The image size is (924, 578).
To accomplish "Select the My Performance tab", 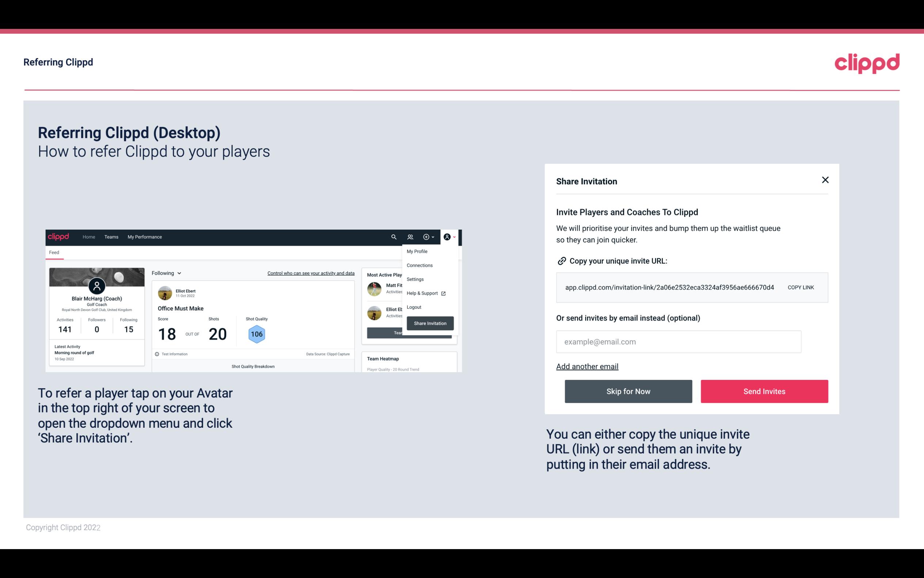I will tap(144, 237).
